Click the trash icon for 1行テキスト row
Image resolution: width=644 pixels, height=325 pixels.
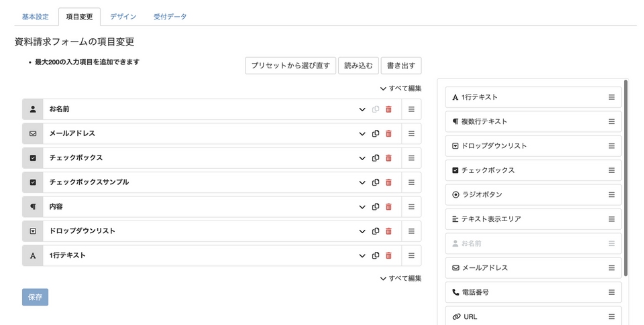pyautogui.click(x=388, y=256)
